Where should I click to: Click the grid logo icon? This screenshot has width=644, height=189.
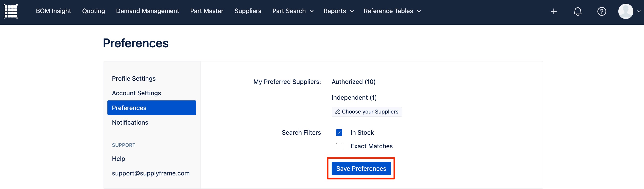pos(11,11)
